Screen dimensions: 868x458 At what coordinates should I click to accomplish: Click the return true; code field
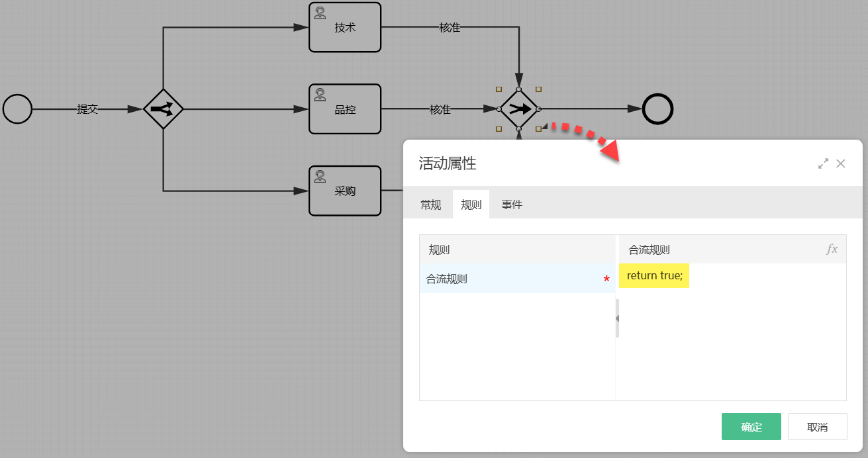(x=654, y=275)
